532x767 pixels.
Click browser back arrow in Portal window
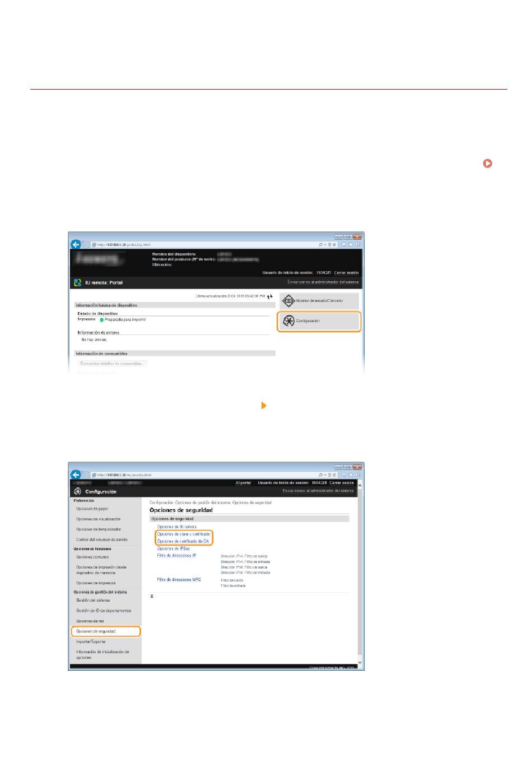76,244
